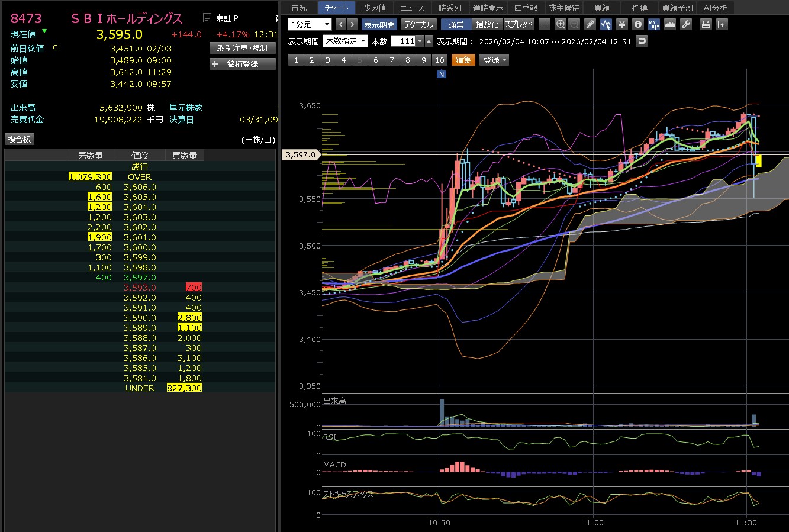Click the 取引注意・規制 button
789x532 pixels.
tap(242, 48)
